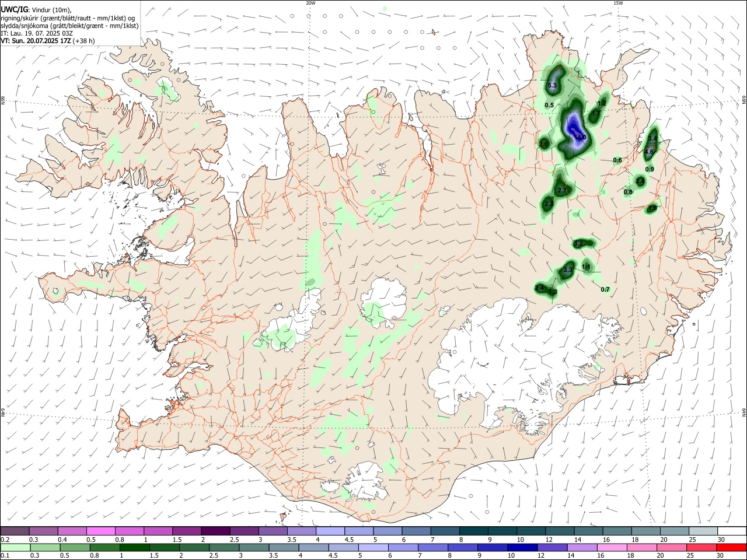Select the 1.1 precipitation label

pos(586,267)
